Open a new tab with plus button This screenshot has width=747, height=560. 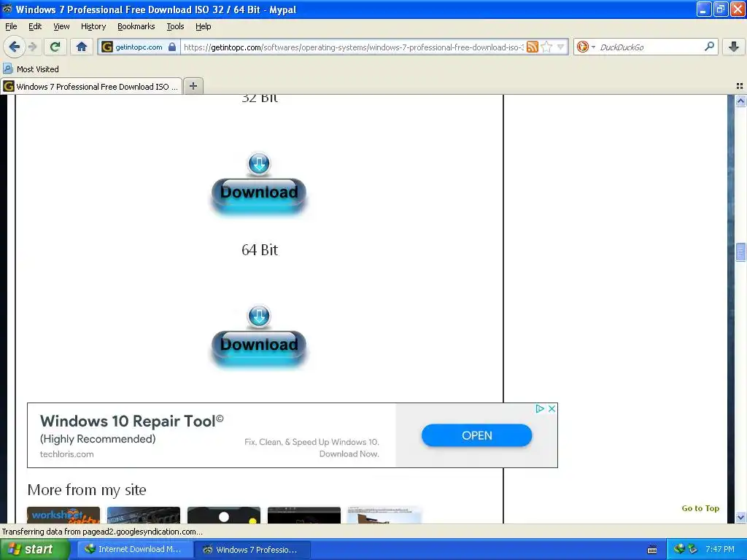pos(193,86)
